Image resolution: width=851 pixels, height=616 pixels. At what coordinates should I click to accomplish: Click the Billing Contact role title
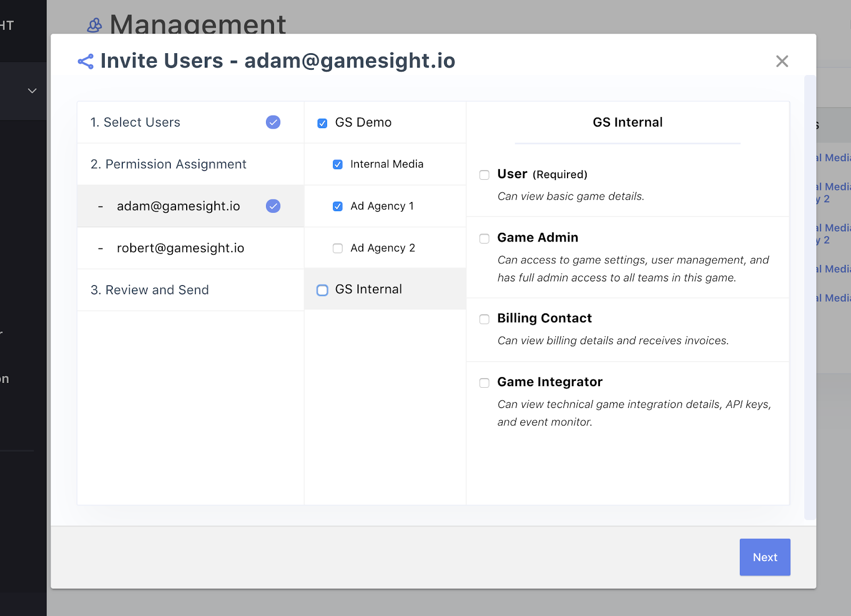545,318
